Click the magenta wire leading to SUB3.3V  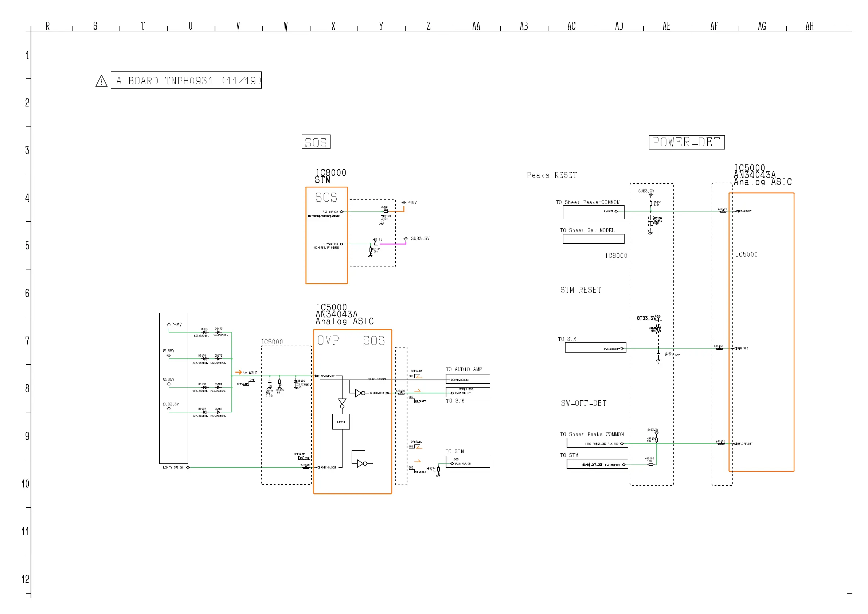(x=393, y=244)
